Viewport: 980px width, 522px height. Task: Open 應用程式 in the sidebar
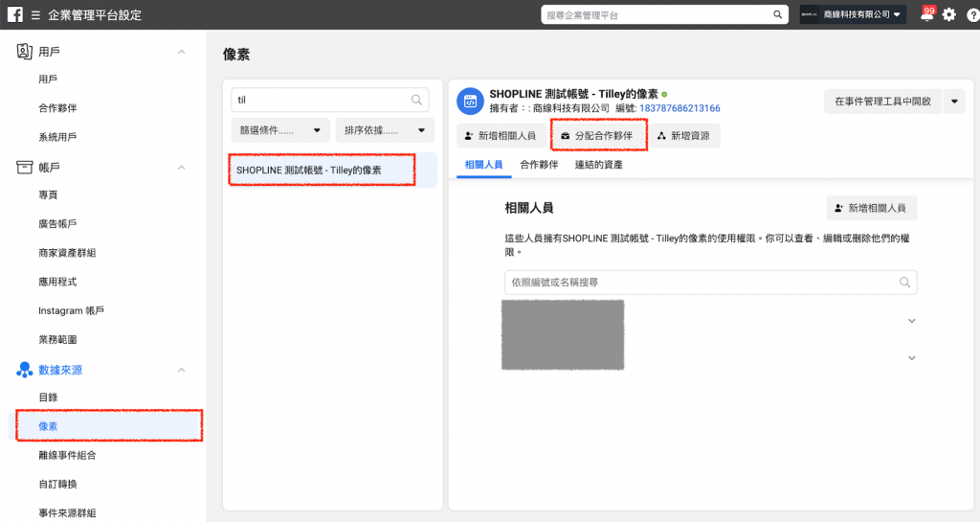[57, 282]
